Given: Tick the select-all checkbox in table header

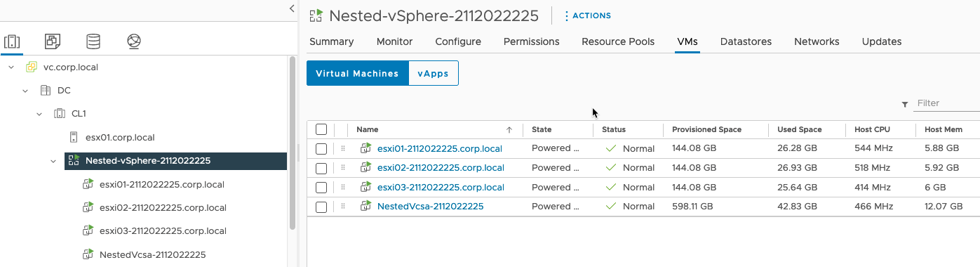Looking at the screenshot, I should coord(321,129).
